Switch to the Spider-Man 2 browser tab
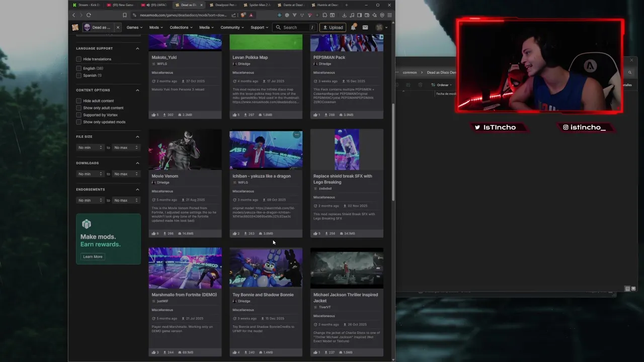 257,5
